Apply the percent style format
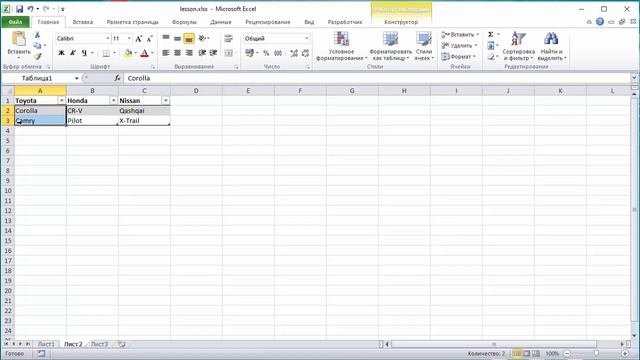 coord(266,53)
